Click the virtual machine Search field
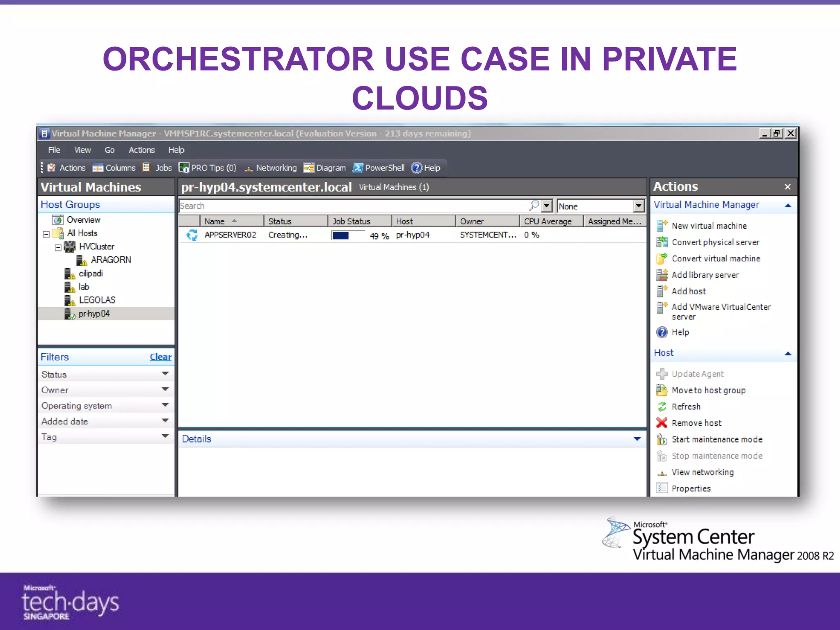 click(353, 206)
